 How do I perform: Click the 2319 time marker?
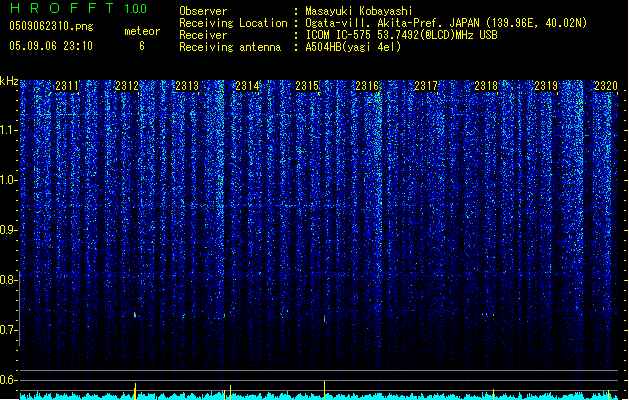click(x=546, y=86)
